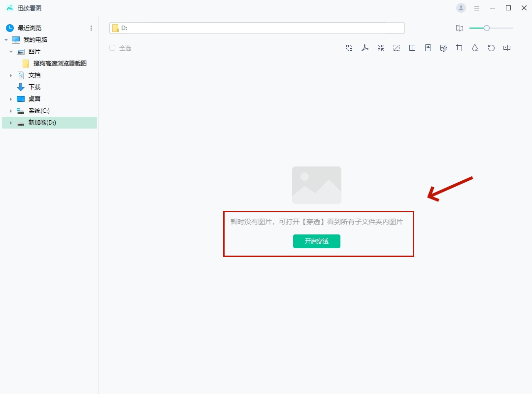This screenshot has height=394, width=532.
Task: Open 最近浏览 in the sidebar
Action: coord(30,28)
